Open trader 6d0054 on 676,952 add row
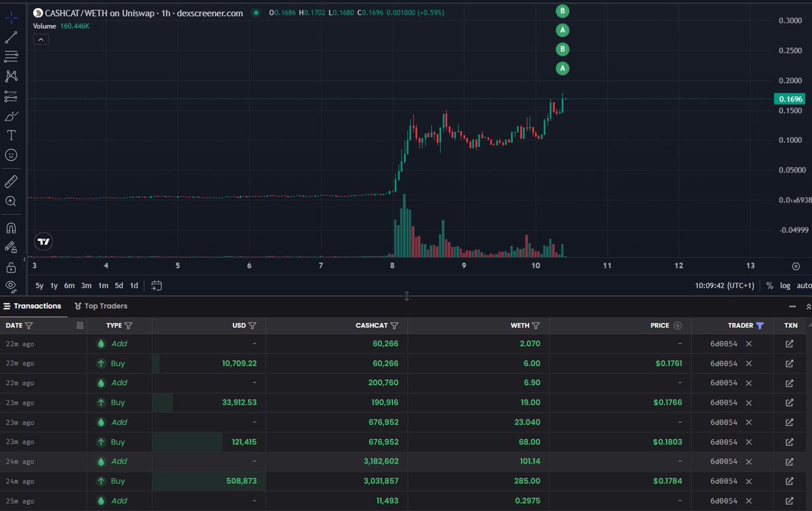Image resolution: width=812 pixels, height=511 pixels. coord(723,422)
